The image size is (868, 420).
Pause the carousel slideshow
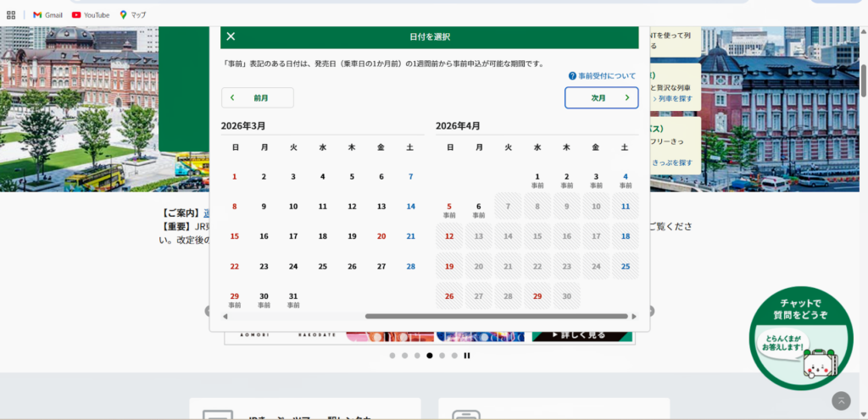pyautogui.click(x=467, y=356)
